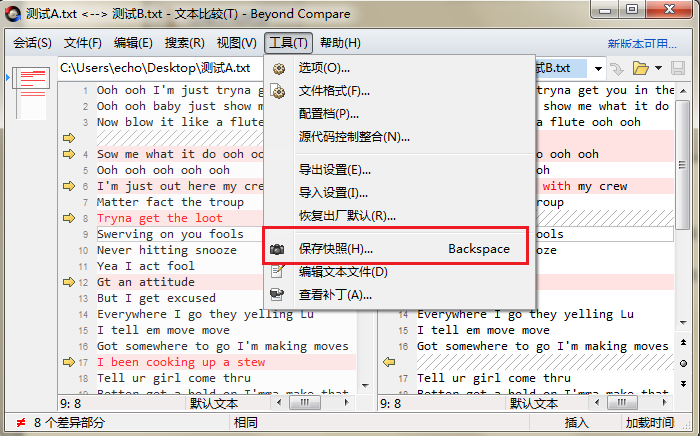This screenshot has width=700, height=436.
Task: Click the gear icon beside 选项(O)
Action: (x=279, y=68)
